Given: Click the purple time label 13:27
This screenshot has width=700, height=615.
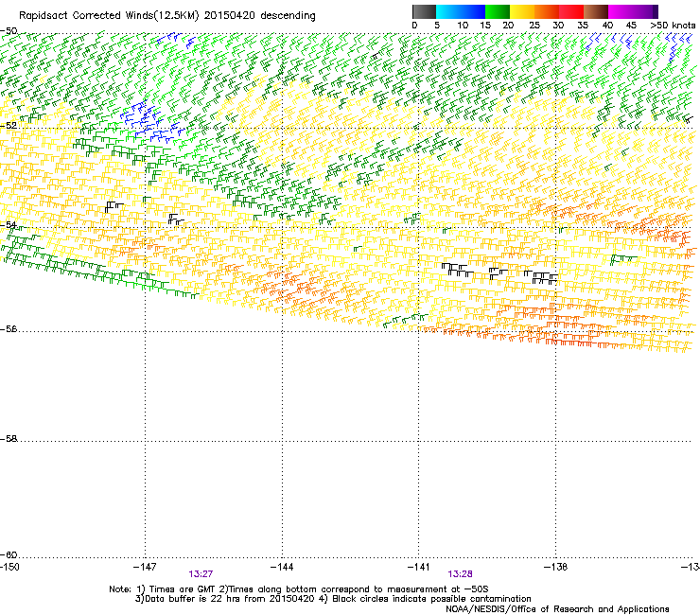Looking at the screenshot, I should pos(201,574).
